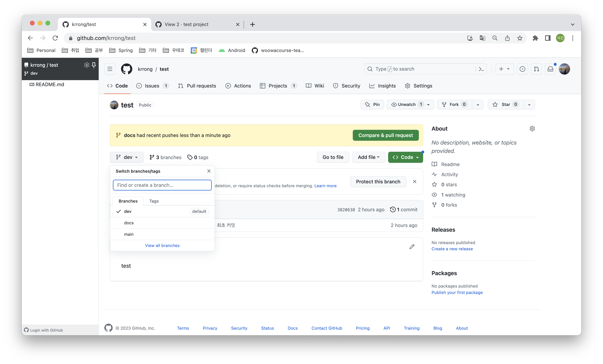The width and height of the screenshot is (603, 364).
Task: Open the Chrome extensions puzzle icon
Action: point(535,38)
